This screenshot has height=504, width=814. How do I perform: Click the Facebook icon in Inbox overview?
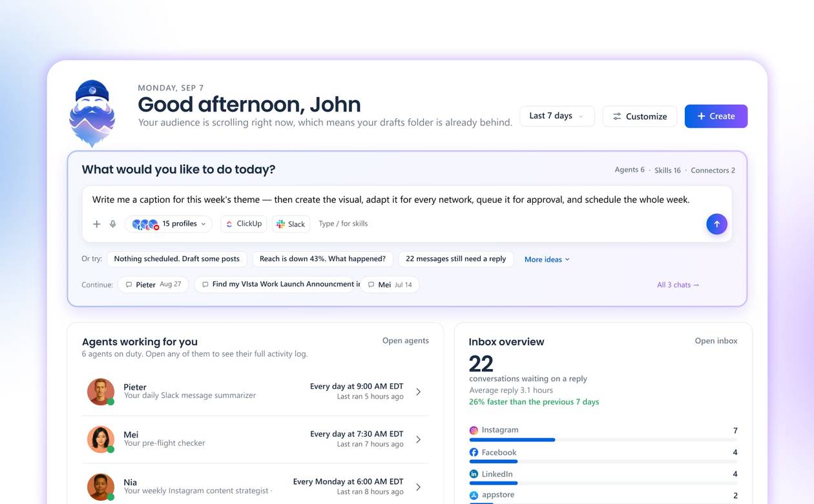click(474, 452)
